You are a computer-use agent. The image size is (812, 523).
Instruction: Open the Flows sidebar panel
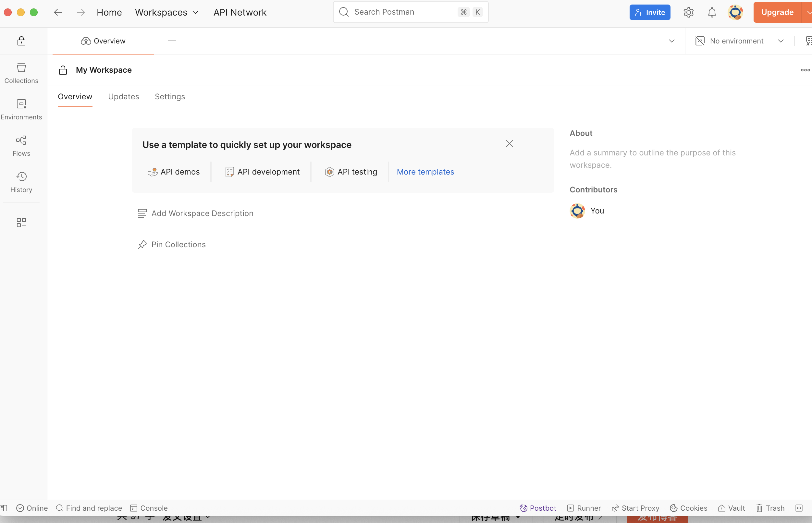pos(21,146)
